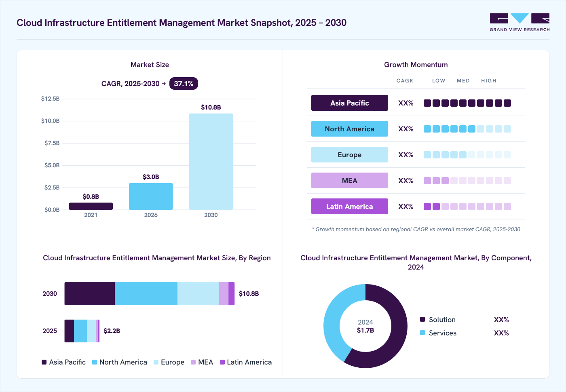The height and width of the screenshot is (392, 566).
Task: Click the Europe region label in Growth Momentum
Action: point(350,155)
